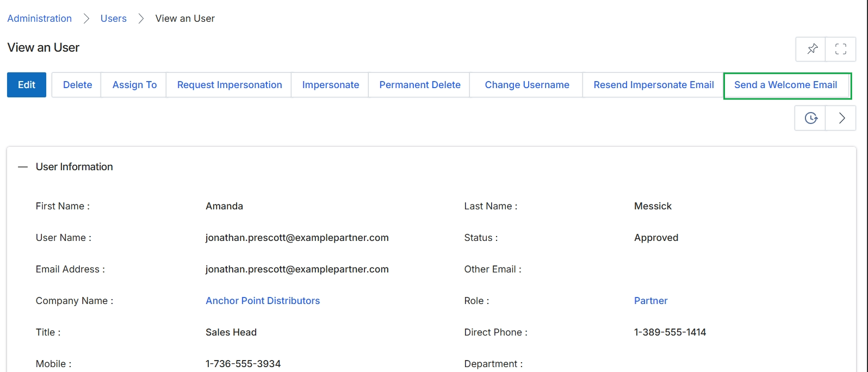Viewport: 868px width, 372px height.
Task: Click the Department label
Action: 493,364
